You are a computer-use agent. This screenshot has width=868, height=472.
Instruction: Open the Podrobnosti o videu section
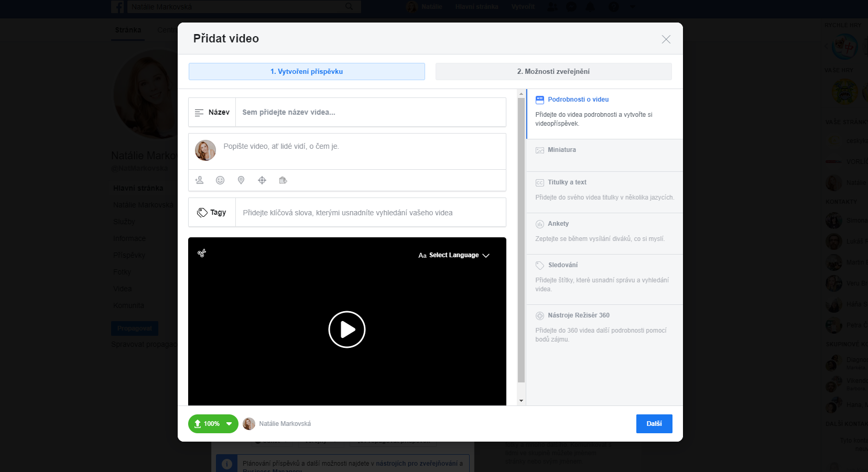(605, 114)
